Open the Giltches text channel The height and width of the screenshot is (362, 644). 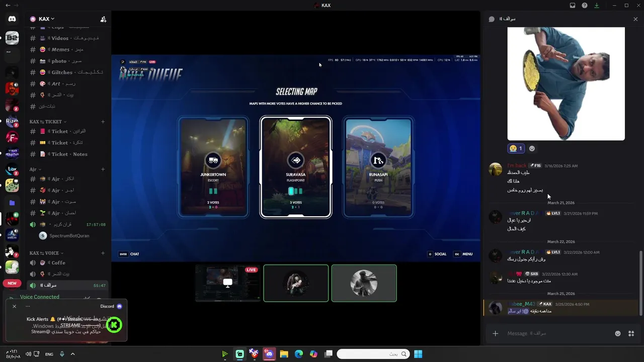(68, 72)
